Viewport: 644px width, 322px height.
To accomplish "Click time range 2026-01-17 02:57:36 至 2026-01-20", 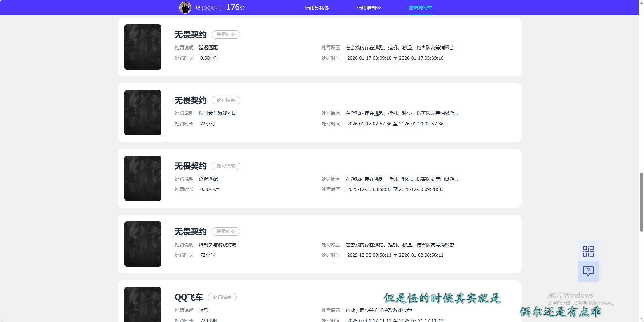I will pos(395,124).
